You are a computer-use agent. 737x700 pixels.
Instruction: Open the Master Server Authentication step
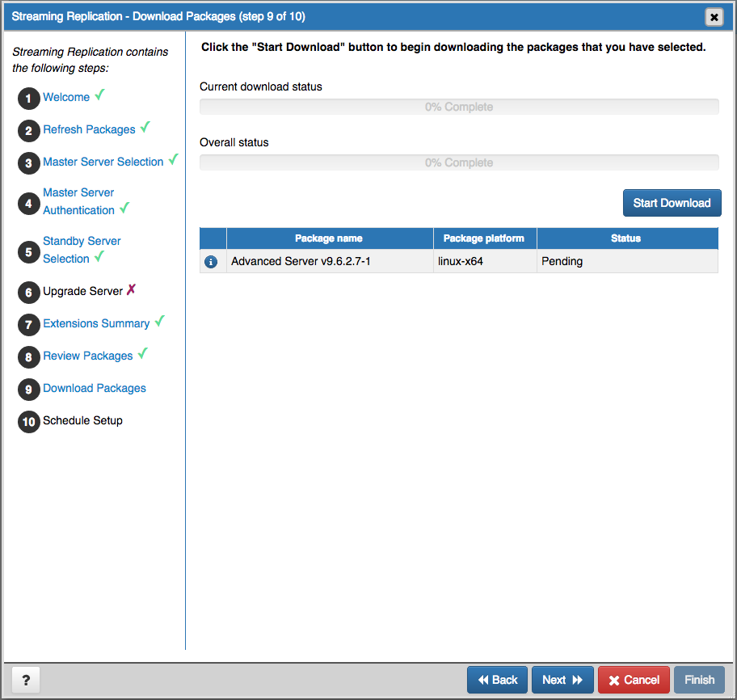click(x=79, y=202)
